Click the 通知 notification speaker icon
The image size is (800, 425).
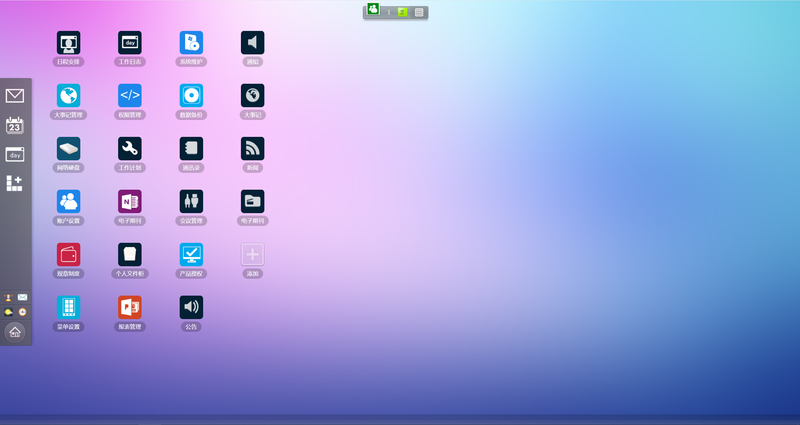tap(252, 43)
